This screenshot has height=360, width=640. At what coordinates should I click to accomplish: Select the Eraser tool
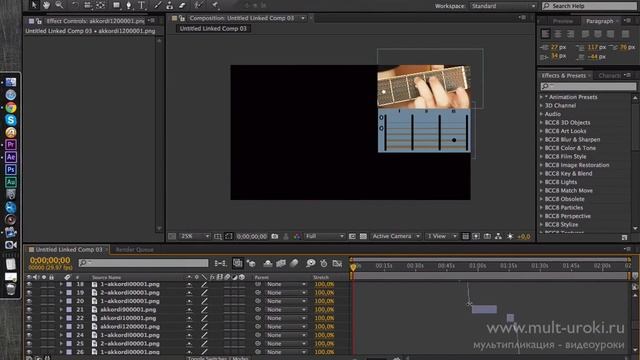[182, 5]
